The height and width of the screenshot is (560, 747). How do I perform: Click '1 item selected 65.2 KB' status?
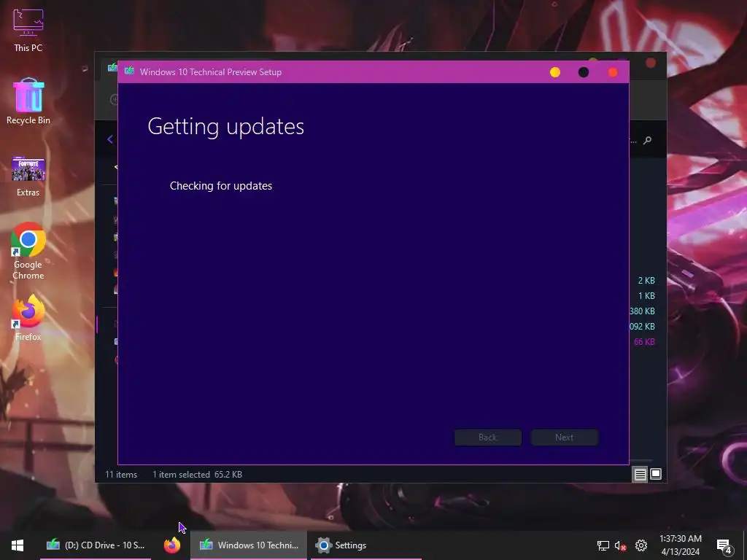coord(197,474)
